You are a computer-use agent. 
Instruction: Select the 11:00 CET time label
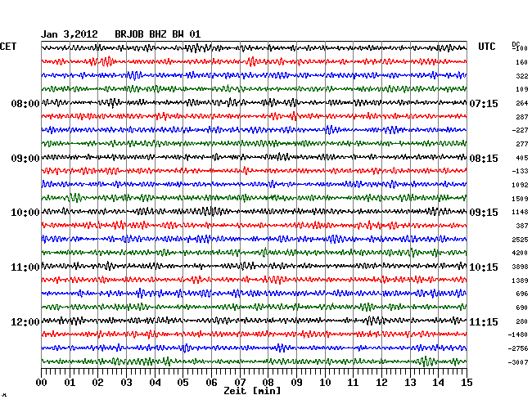[x=25, y=267]
